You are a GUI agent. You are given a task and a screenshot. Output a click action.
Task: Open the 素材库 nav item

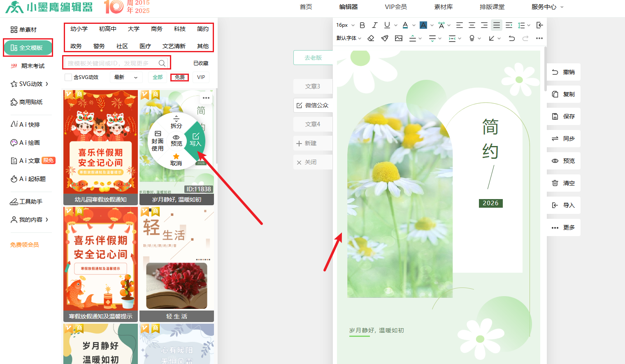pyautogui.click(x=444, y=7)
